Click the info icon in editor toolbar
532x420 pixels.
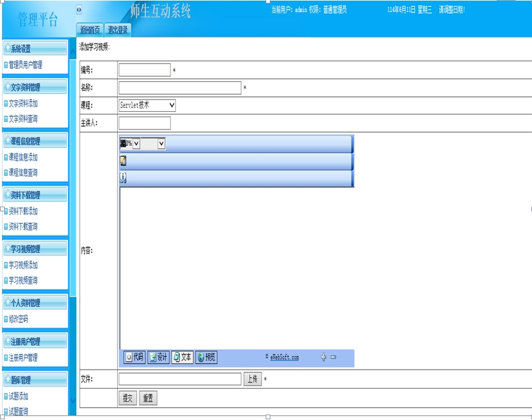point(123,177)
